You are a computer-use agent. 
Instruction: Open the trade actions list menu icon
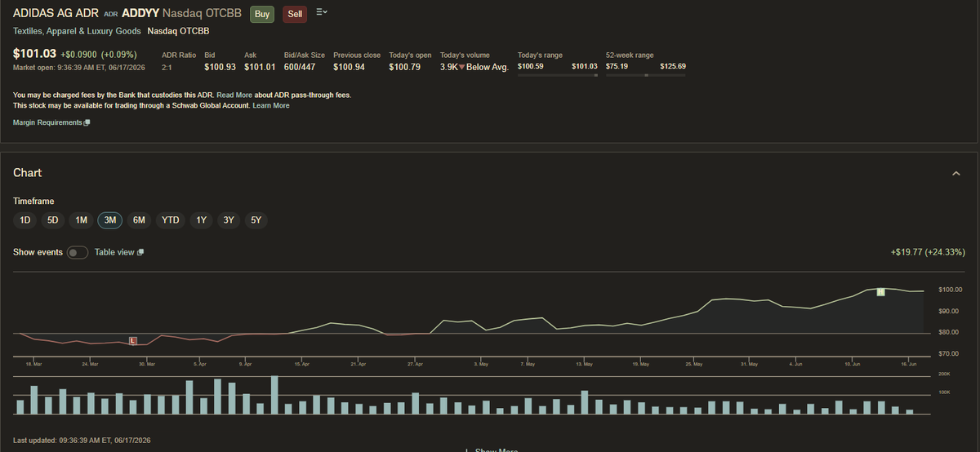(321, 12)
